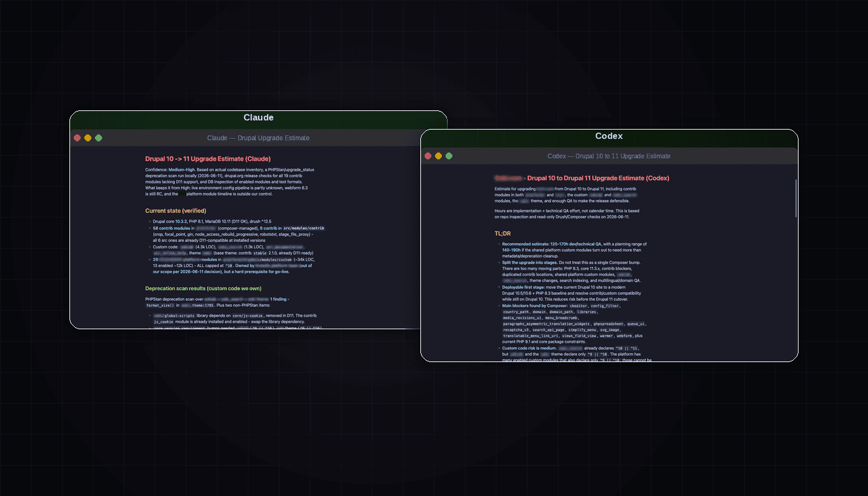
Task: Click the 'phpspreadsheet' module chip
Action: (608, 324)
